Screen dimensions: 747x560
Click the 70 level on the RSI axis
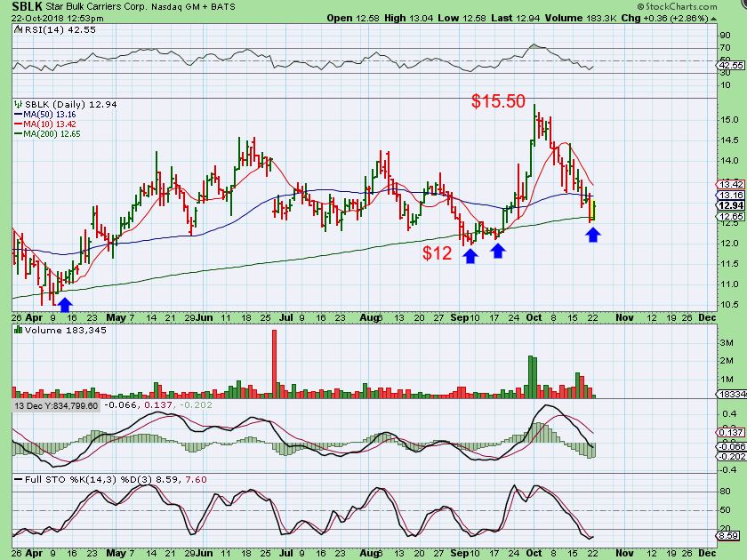click(725, 48)
